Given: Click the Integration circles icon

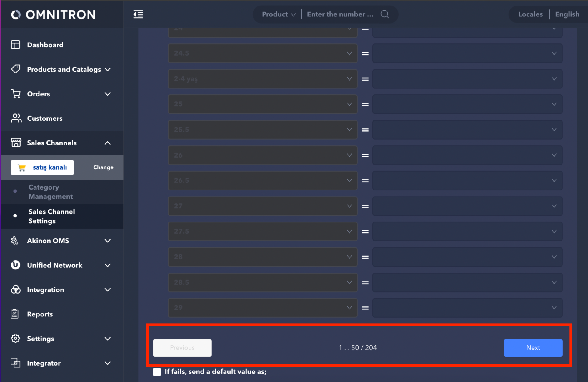Looking at the screenshot, I should coord(16,289).
